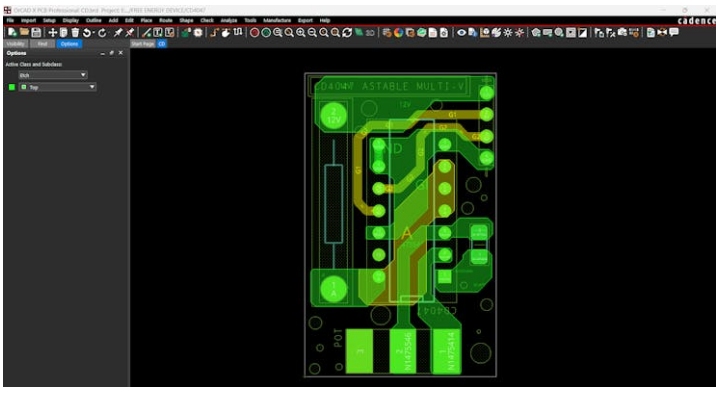Click the Undo arrow icon
The width and height of the screenshot is (720, 395).
[86, 32]
